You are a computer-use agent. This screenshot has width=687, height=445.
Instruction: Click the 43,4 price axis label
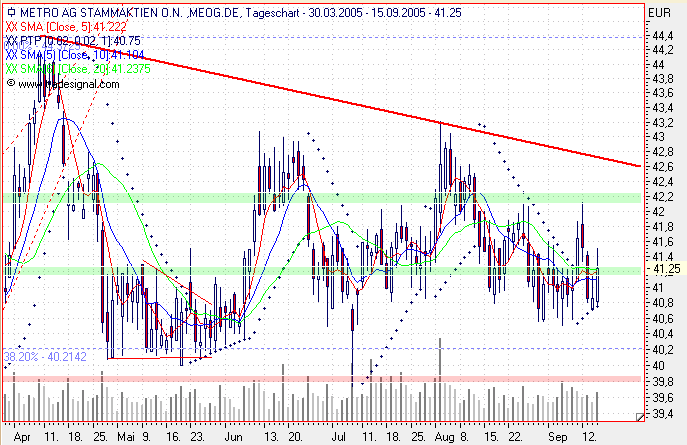click(x=663, y=107)
